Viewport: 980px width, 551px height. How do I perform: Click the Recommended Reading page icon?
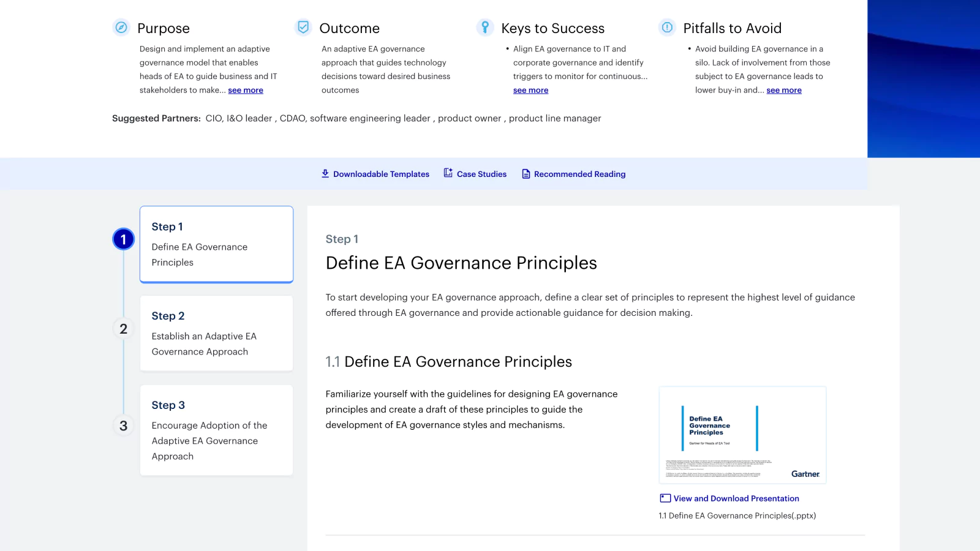[526, 173]
